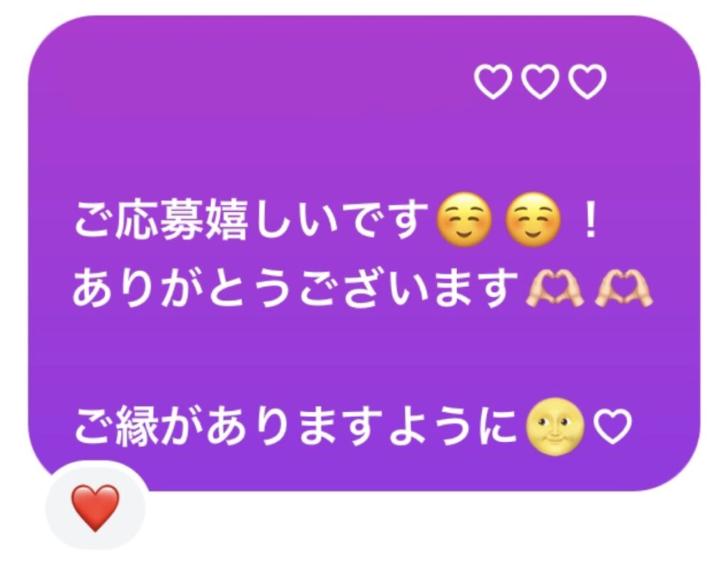Click the second heart hands emoji
728x563 pixels.
(x=623, y=289)
